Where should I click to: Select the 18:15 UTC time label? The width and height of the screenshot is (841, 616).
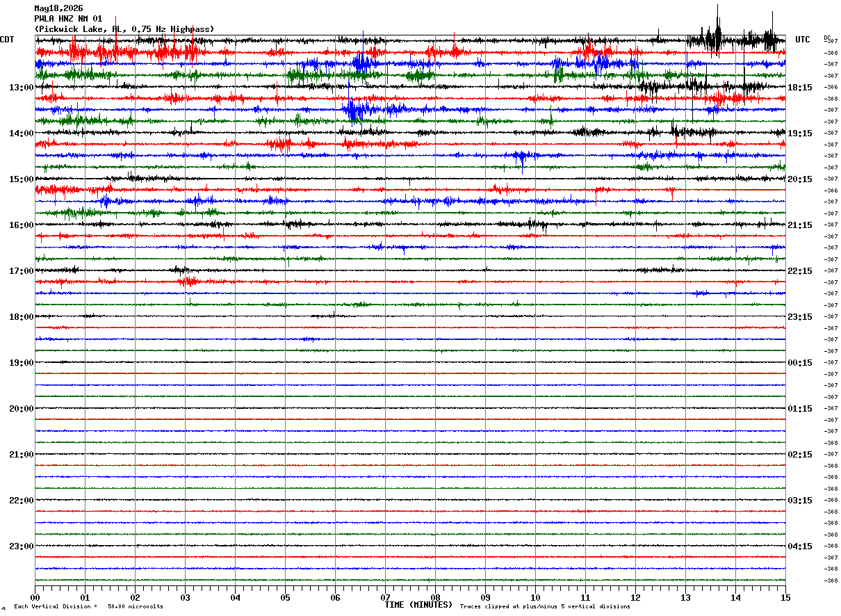coord(799,88)
